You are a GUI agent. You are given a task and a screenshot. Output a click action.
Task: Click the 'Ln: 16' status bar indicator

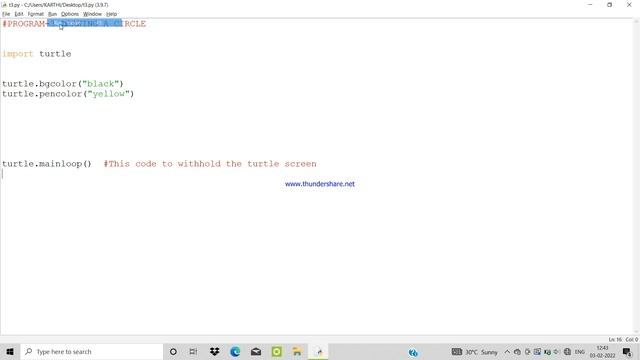click(615, 340)
